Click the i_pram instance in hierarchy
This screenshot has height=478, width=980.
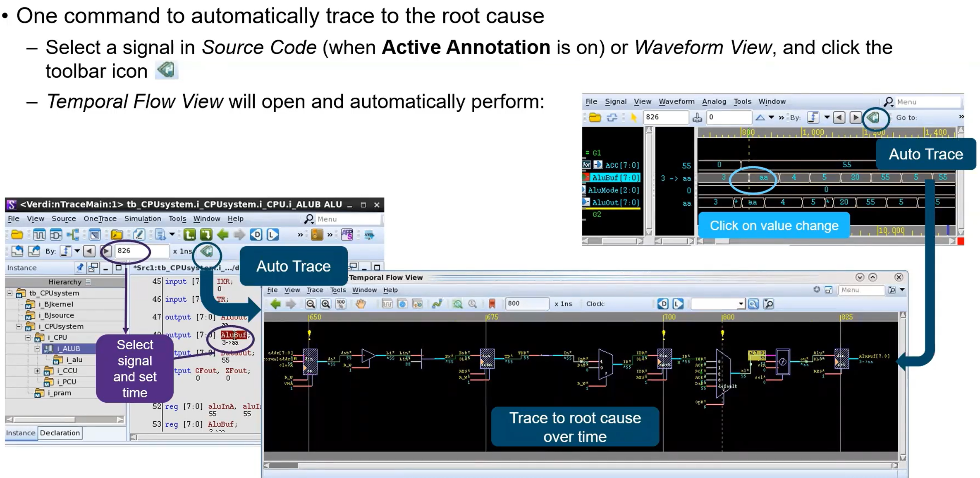pos(60,393)
